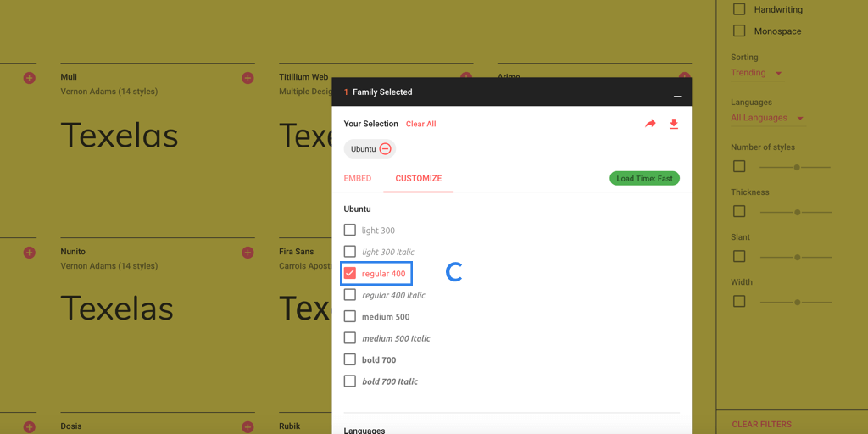Screen dimensions: 868x434
Task: Switch to the EMBED tab
Action: click(x=358, y=179)
